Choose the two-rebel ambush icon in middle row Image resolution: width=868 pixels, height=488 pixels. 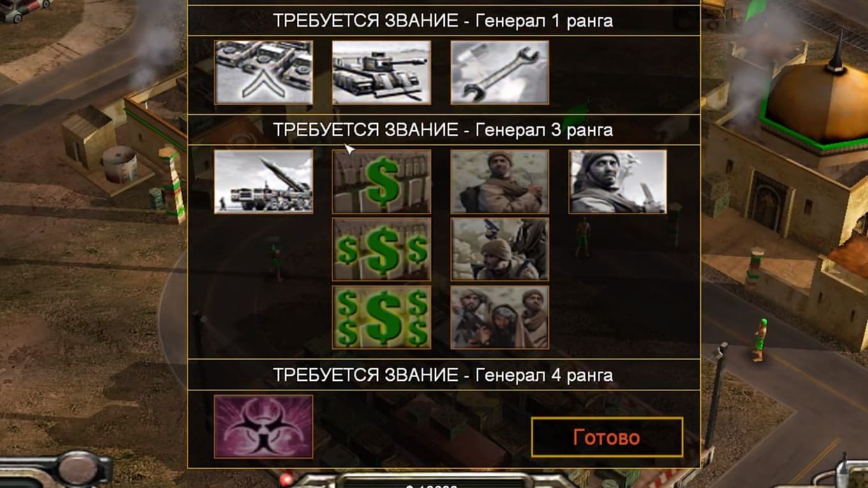pyautogui.click(x=500, y=249)
